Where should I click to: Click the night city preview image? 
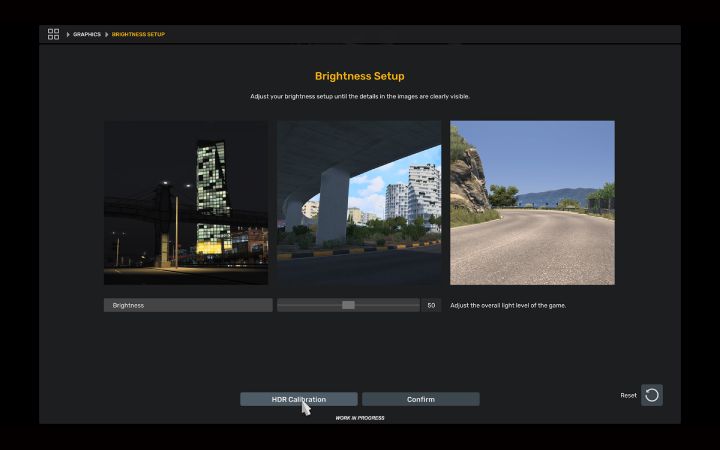[186, 203]
